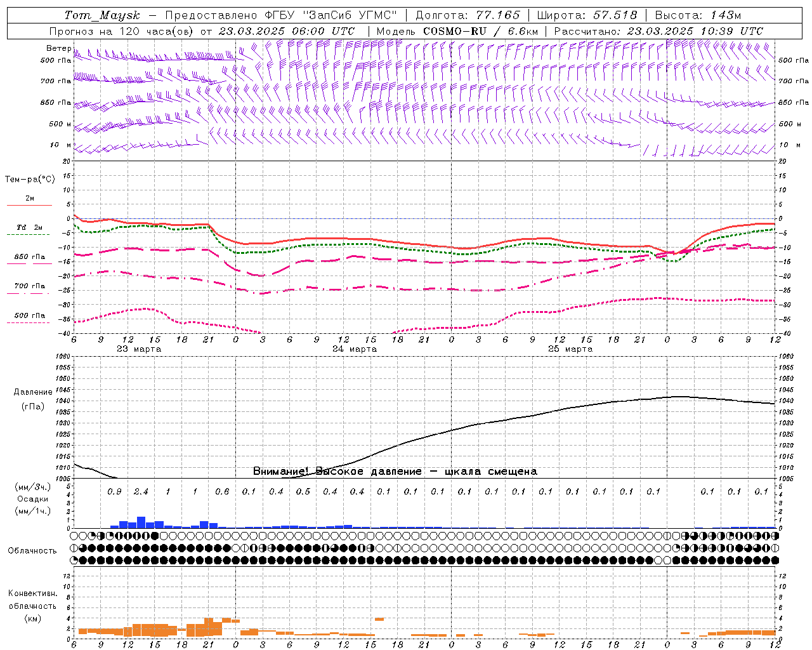Click the station name "Tom_Maysk" in the header
The width and height of the screenshot is (812, 650).
tap(102, 15)
